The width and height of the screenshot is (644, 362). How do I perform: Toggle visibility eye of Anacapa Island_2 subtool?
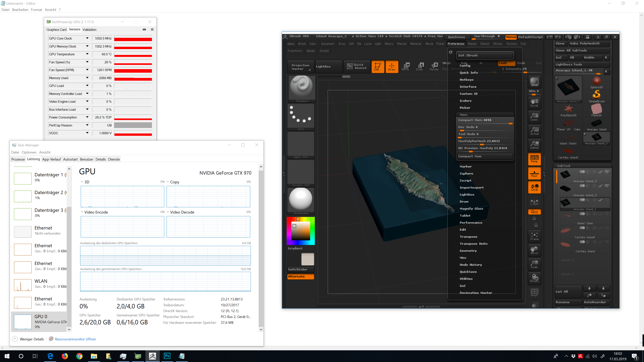607,186
